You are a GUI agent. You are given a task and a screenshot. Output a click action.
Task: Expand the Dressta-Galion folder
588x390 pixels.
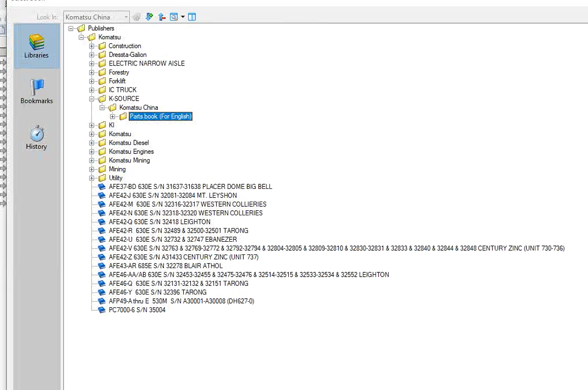91,55
